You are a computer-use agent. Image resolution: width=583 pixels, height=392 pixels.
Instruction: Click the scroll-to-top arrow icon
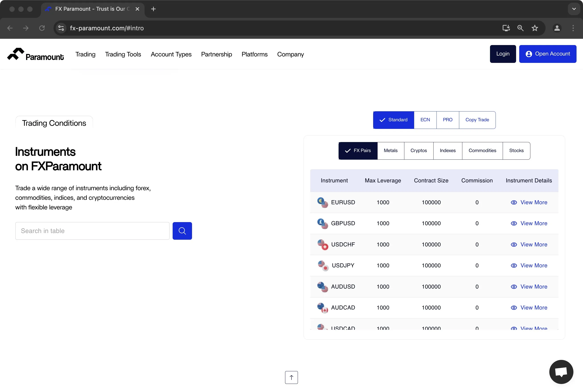pos(291,377)
